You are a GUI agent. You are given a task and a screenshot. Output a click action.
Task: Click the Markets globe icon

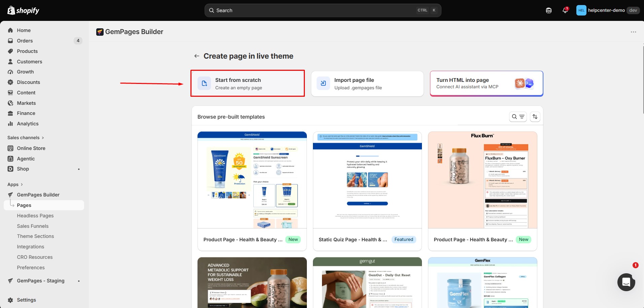[x=10, y=103]
